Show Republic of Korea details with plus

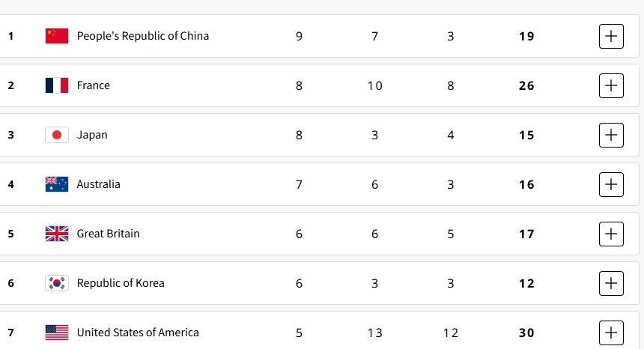pos(611,283)
